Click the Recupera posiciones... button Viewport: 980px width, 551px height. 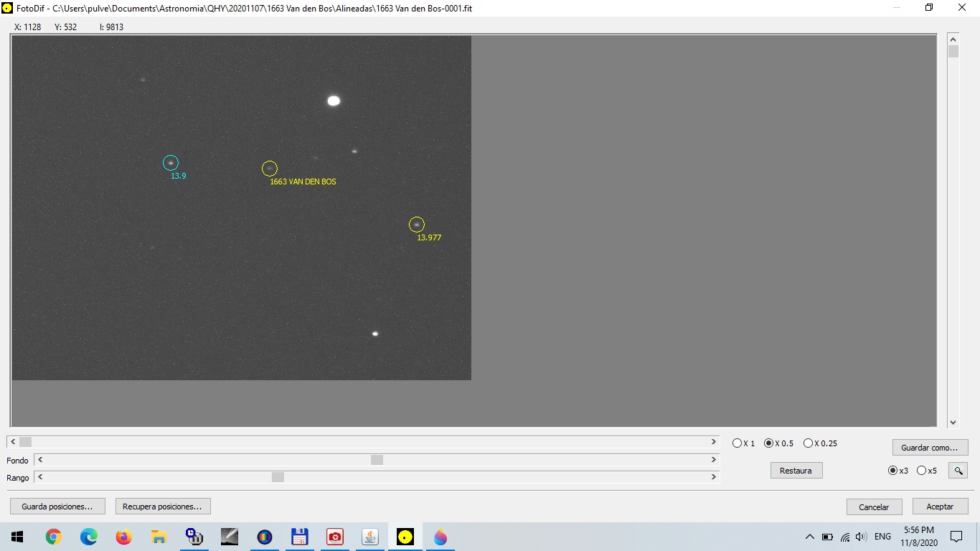(x=163, y=507)
